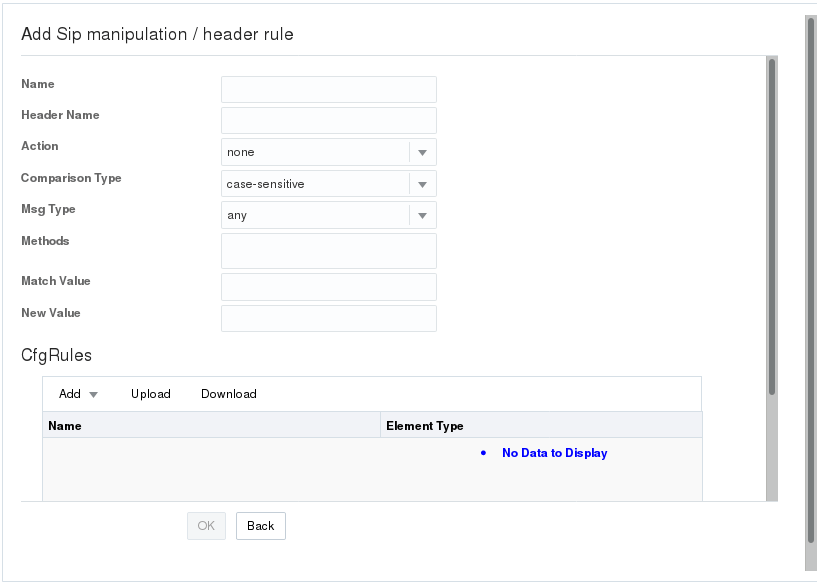The height and width of the screenshot is (584, 817).
Task: Click the Name input field
Action: coord(328,89)
